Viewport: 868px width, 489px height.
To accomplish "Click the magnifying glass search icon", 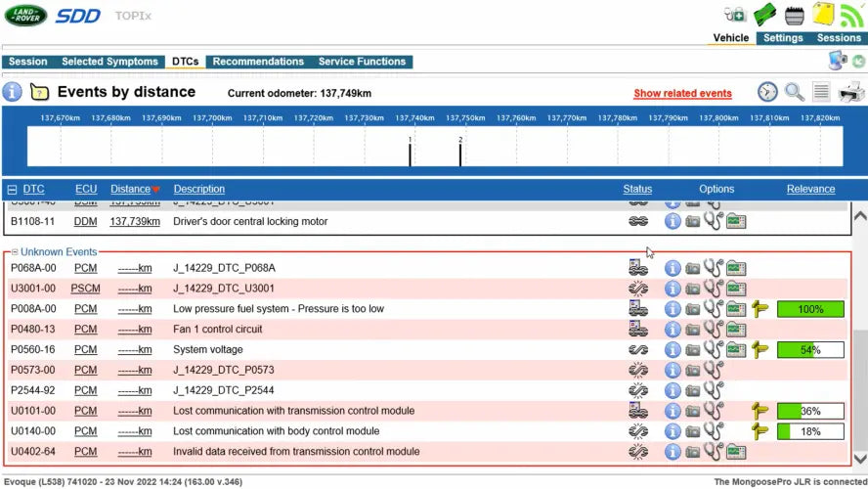I will (795, 92).
